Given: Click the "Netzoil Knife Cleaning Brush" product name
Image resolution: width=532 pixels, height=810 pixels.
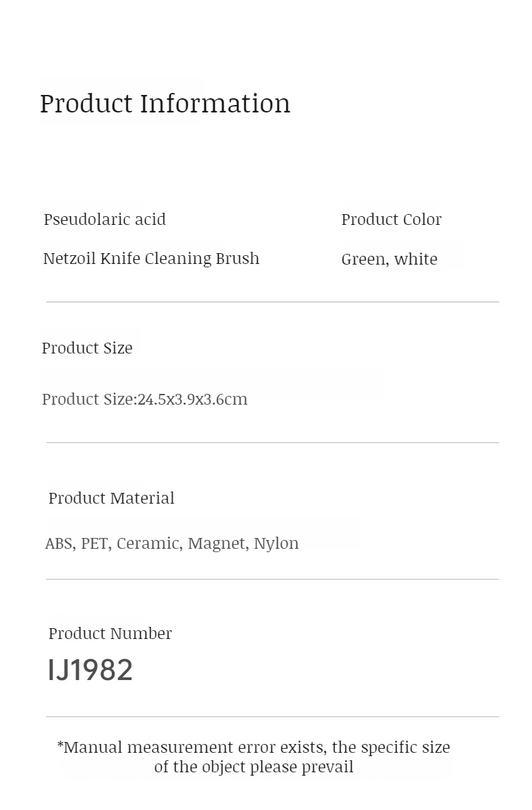Looking at the screenshot, I should 151,259.
